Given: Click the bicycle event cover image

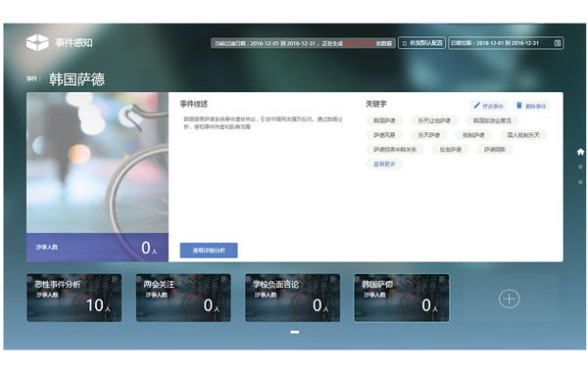Looking at the screenshot, I should 97,162.
